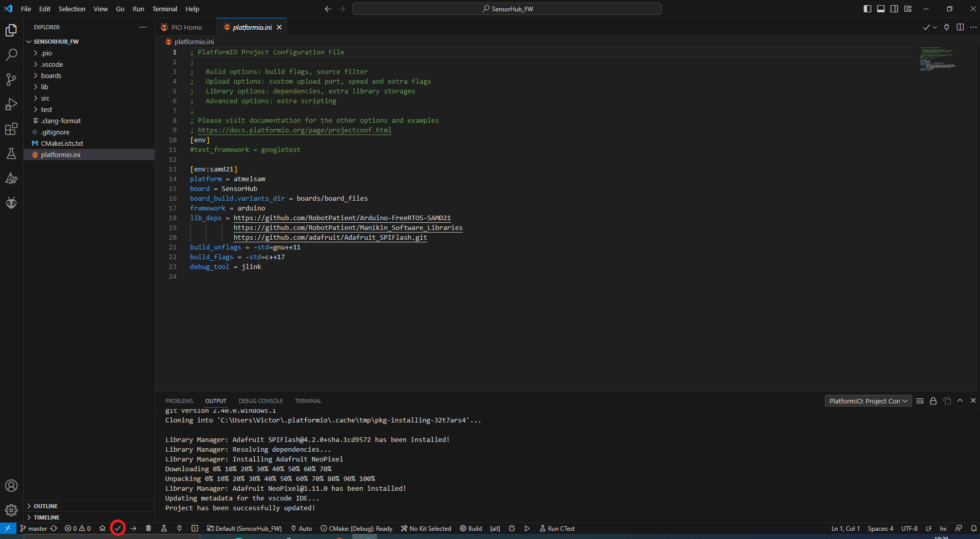Expand the boards folder in Explorer
The width and height of the screenshot is (980, 539).
51,75
